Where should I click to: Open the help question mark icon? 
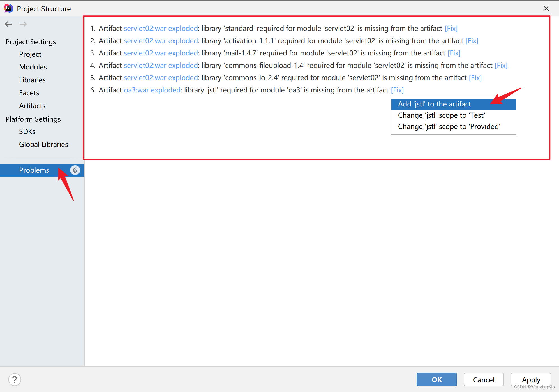tap(15, 380)
